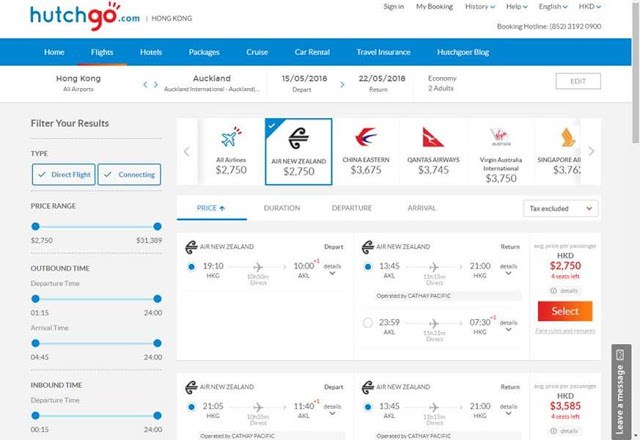Open HKD currency dropdown
Image resolution: width=640 pixels, height=440 pixels.
pyautogui.click(x=589, y=7)
